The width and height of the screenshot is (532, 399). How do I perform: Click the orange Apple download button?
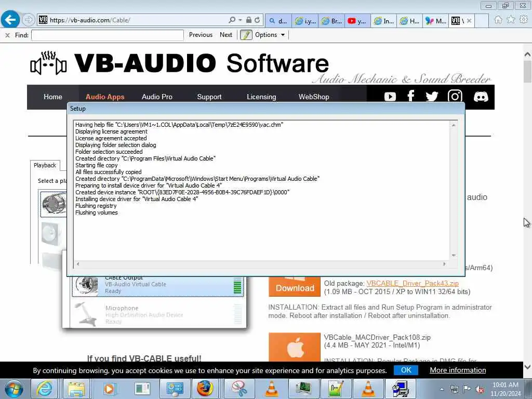click(x=295, y=347)
